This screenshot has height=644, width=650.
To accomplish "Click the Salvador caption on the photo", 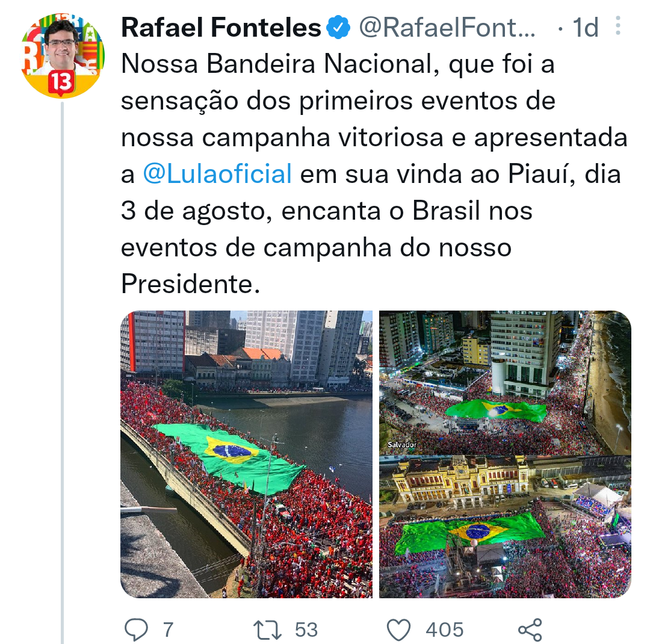I will click(402, 445).
